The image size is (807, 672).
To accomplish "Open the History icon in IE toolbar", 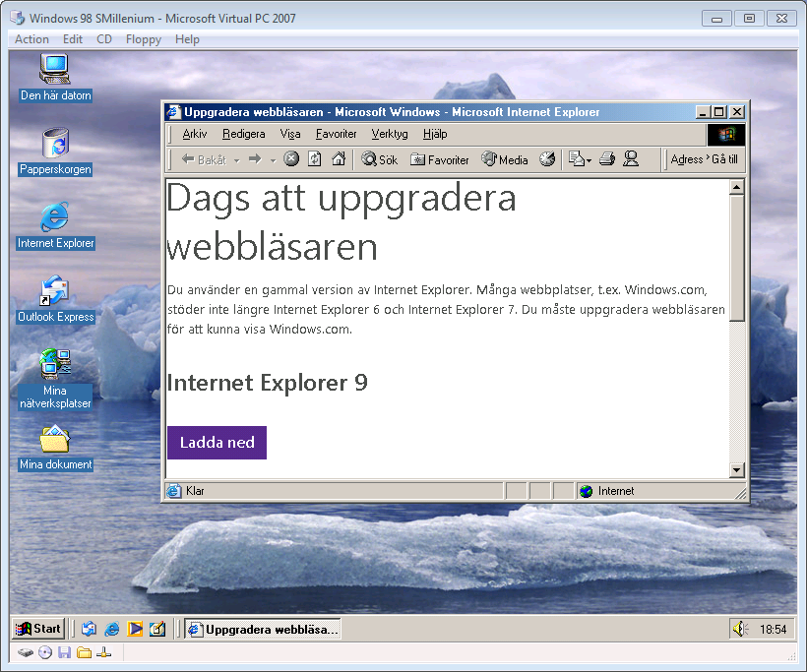I will (547, 159).
